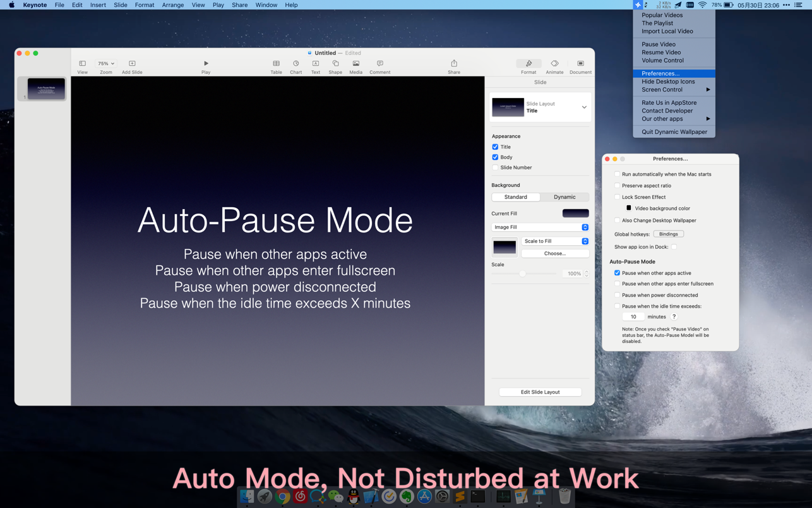Open the Scale to Fill dropdown
This screenshot has width=812, height=508.
pyautogui.click(x=555, y=241)
